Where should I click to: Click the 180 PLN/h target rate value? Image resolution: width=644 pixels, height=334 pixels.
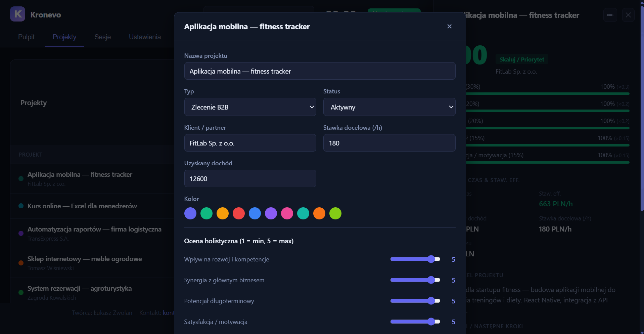click(555, 229)
